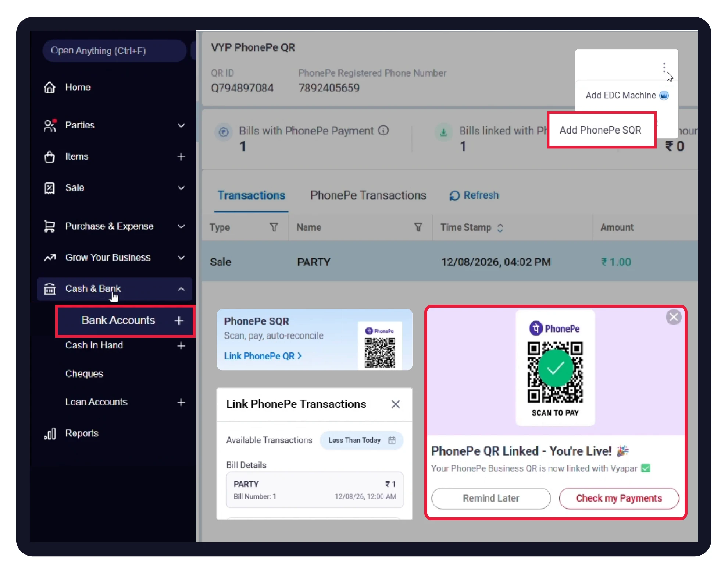Collapse the Cash & Bank section
Viewport: 728px width, 574px height.
click(181, 289)
